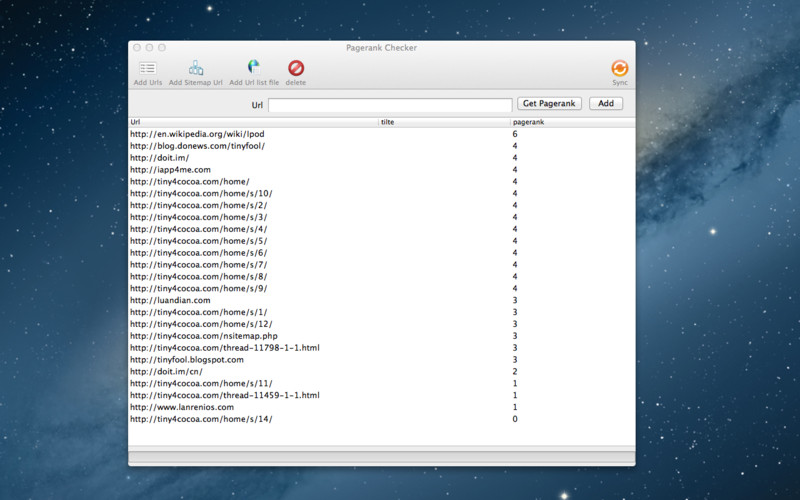Choose the http://doit.im/ entry

[x=160, y=158]
